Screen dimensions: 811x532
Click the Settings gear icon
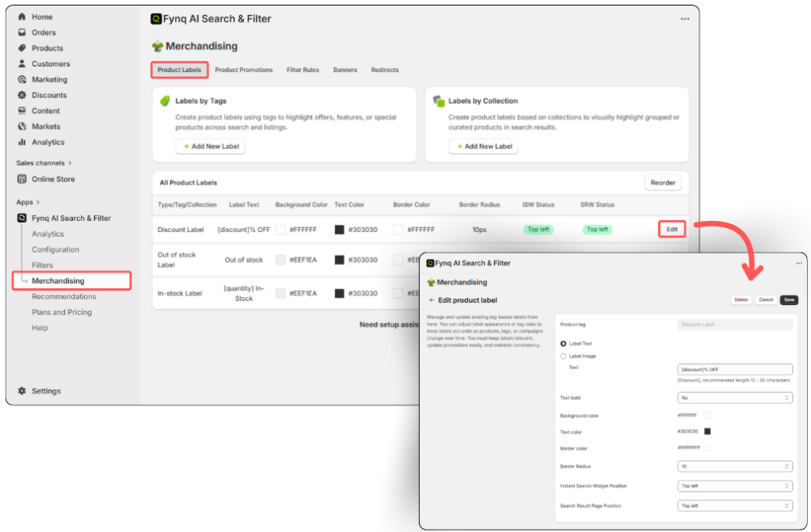tap(21, 391)
